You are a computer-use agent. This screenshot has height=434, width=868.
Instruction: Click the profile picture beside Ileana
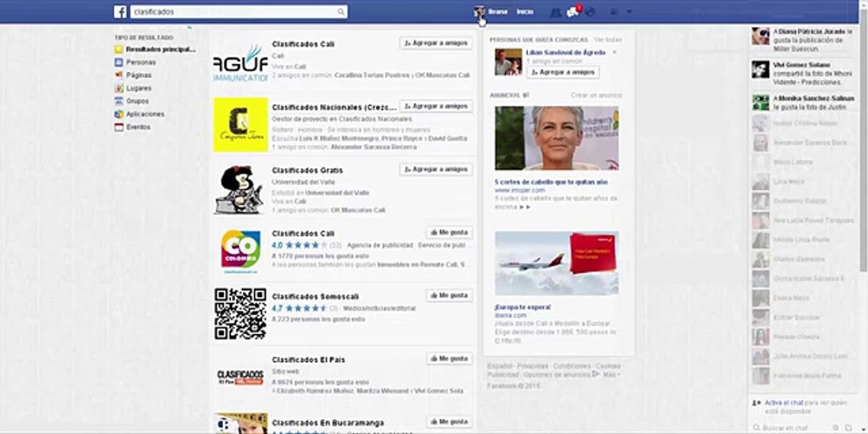tap(480, 11)
